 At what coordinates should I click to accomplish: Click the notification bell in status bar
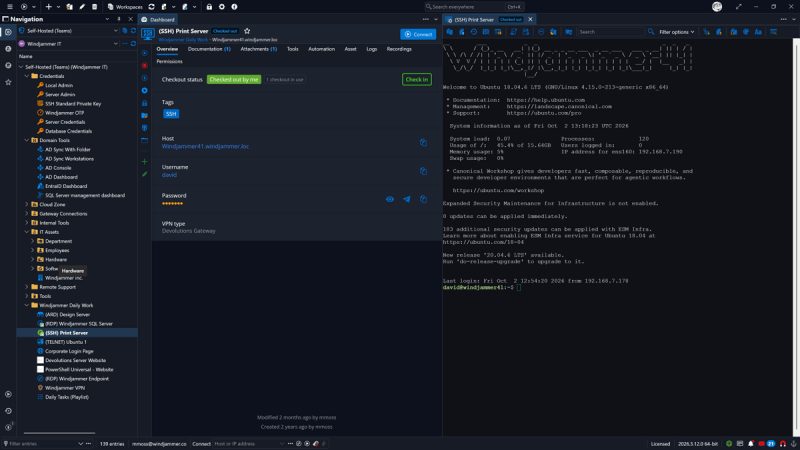(751, 444)
